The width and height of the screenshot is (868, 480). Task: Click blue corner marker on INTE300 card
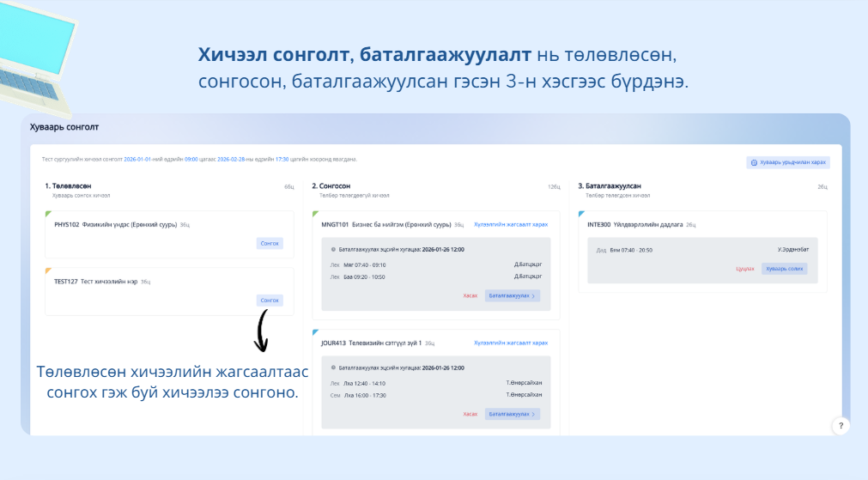coord(581,214)
